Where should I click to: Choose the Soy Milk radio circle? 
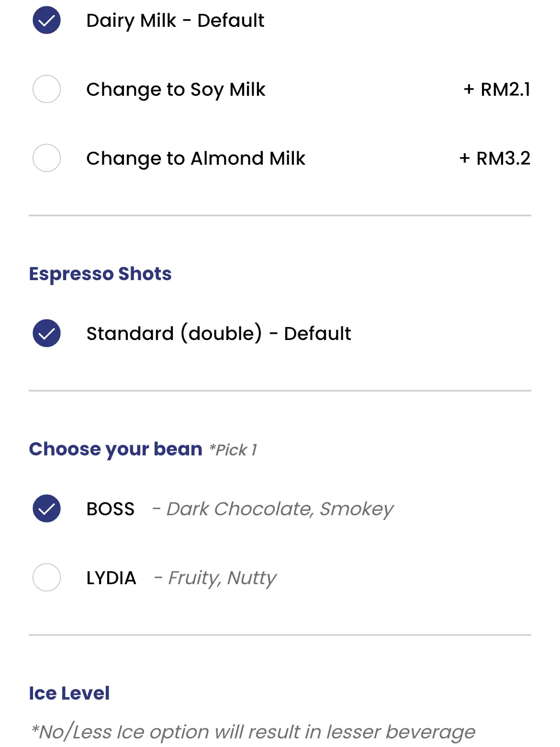46,89
